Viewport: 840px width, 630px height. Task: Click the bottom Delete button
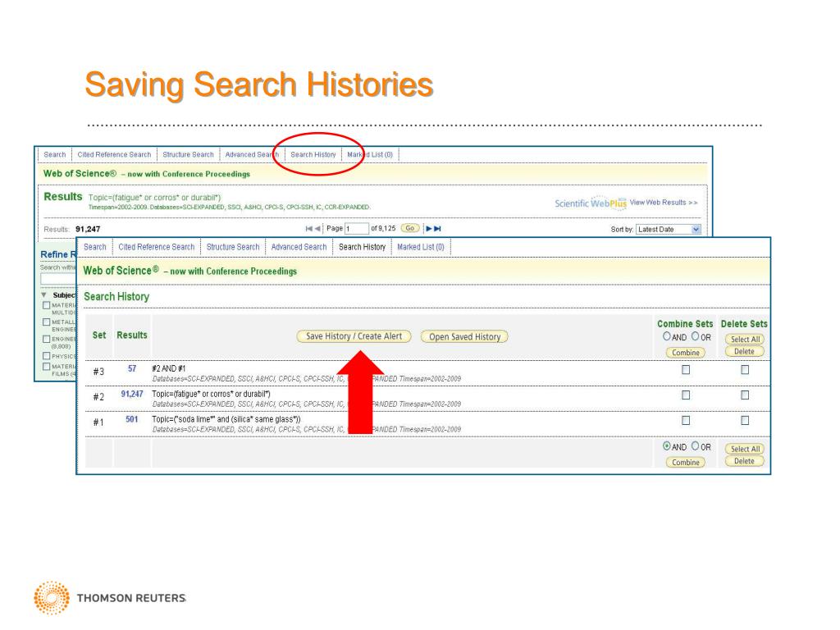click(745, 461)
